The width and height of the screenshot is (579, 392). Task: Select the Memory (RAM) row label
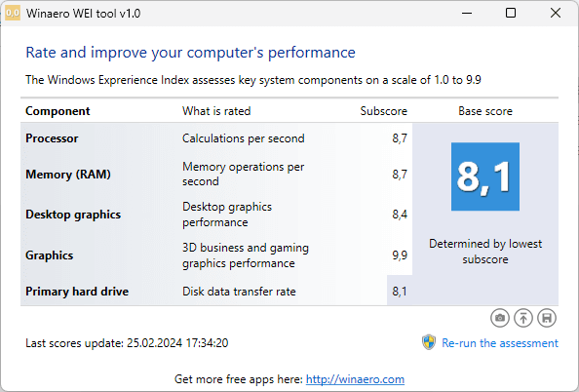pyautogui.click(x=68, y=174)
